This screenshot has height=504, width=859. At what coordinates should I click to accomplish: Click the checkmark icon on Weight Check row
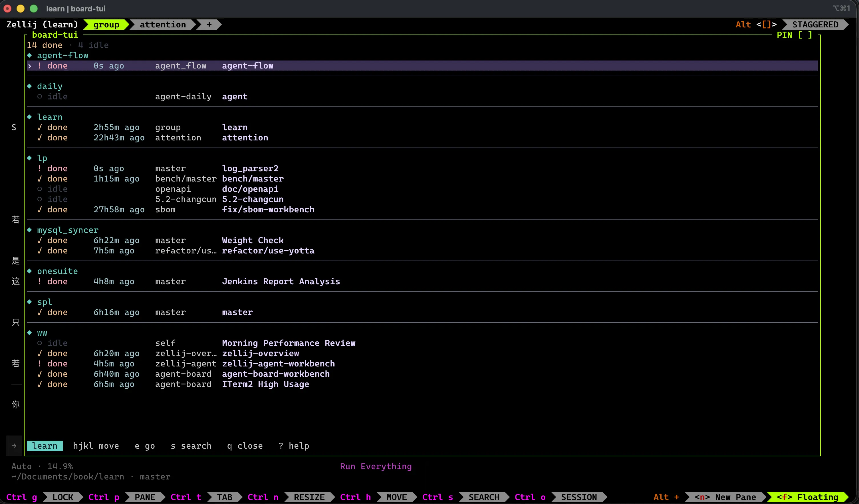click(x=40, y=240)
